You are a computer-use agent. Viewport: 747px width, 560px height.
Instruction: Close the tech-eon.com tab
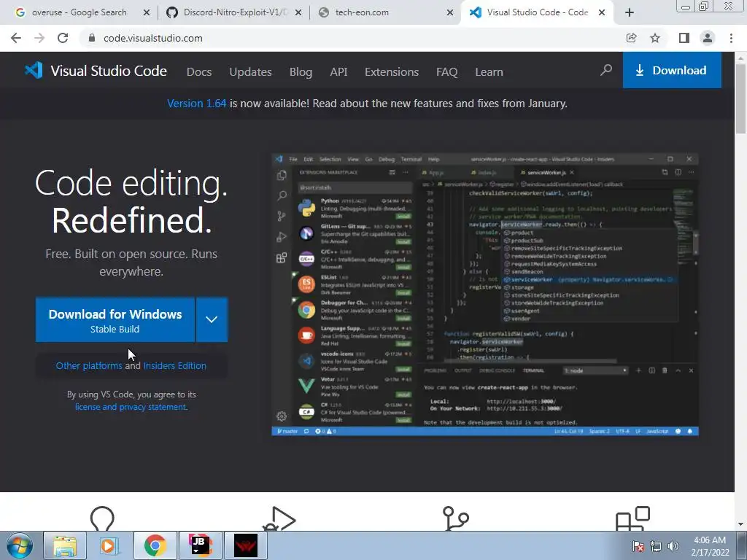(x=449, y=13)
